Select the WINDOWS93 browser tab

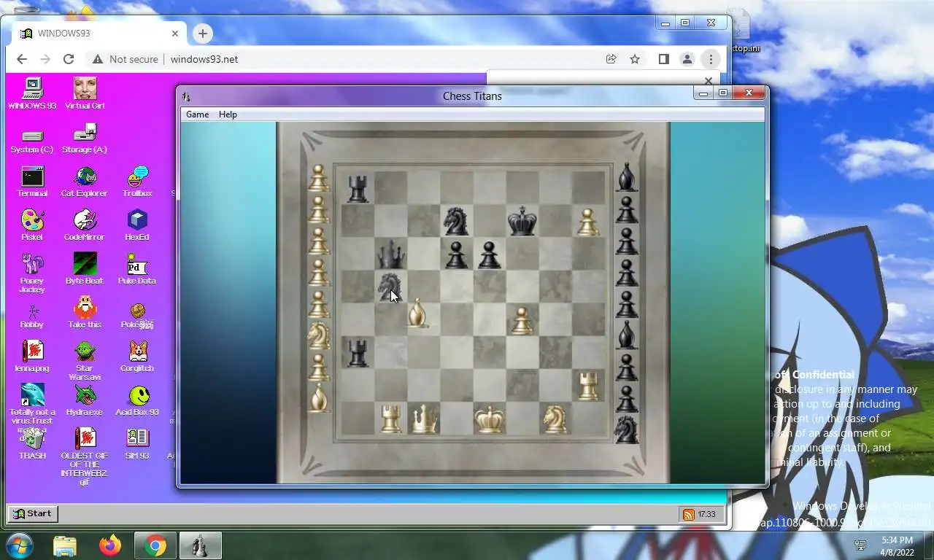[x=99, y=34]
